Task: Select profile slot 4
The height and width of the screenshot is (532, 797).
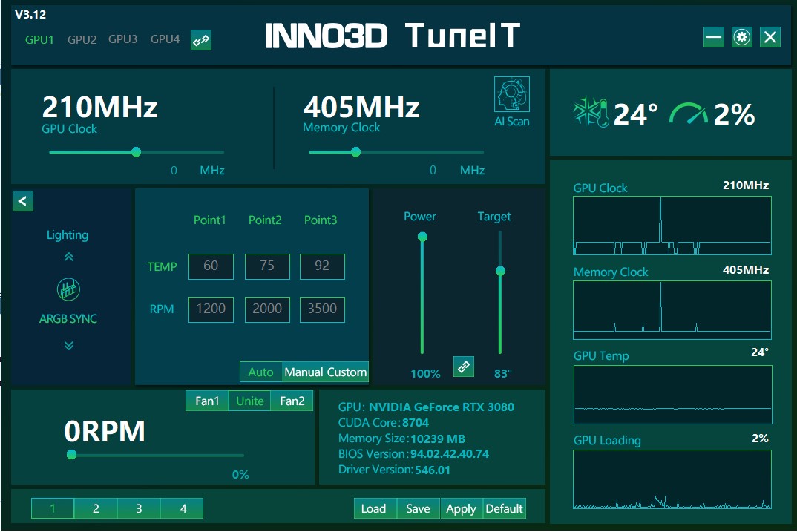Action: [183, 508]
